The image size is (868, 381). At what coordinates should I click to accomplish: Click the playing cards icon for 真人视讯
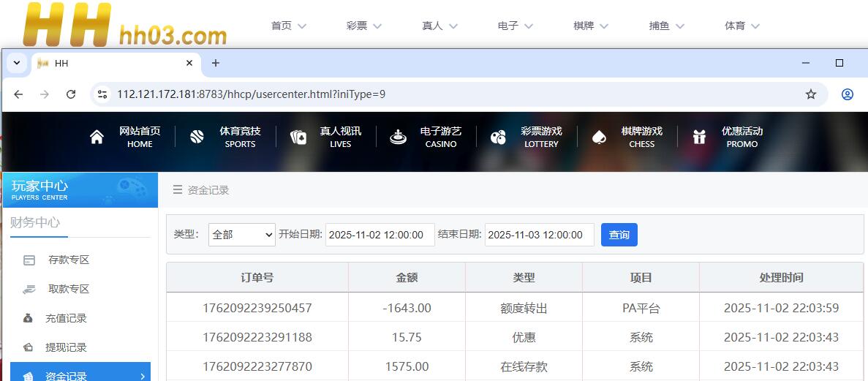(x=298, y=137)
